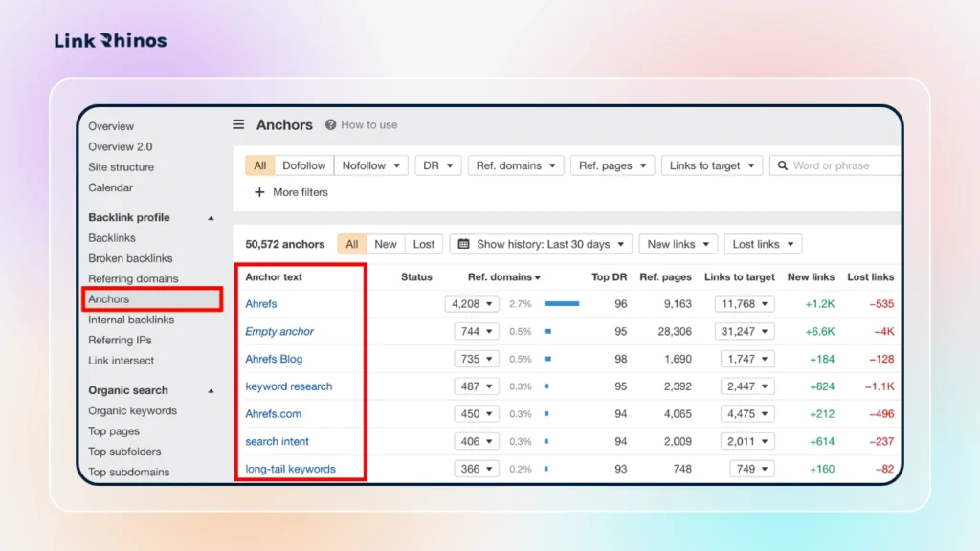This screenshot has width=980, height=551.
Task: Open the Lost links dropdown
Action: pyautogui.click(x=763, y=244)
